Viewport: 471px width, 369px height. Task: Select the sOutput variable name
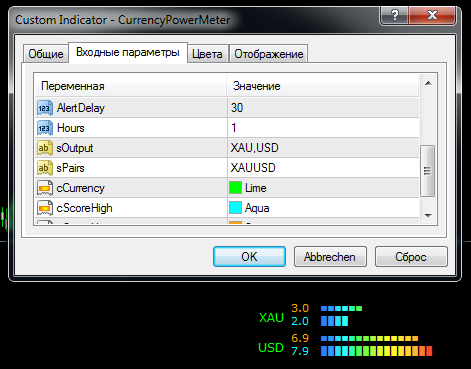coord(75,148)
